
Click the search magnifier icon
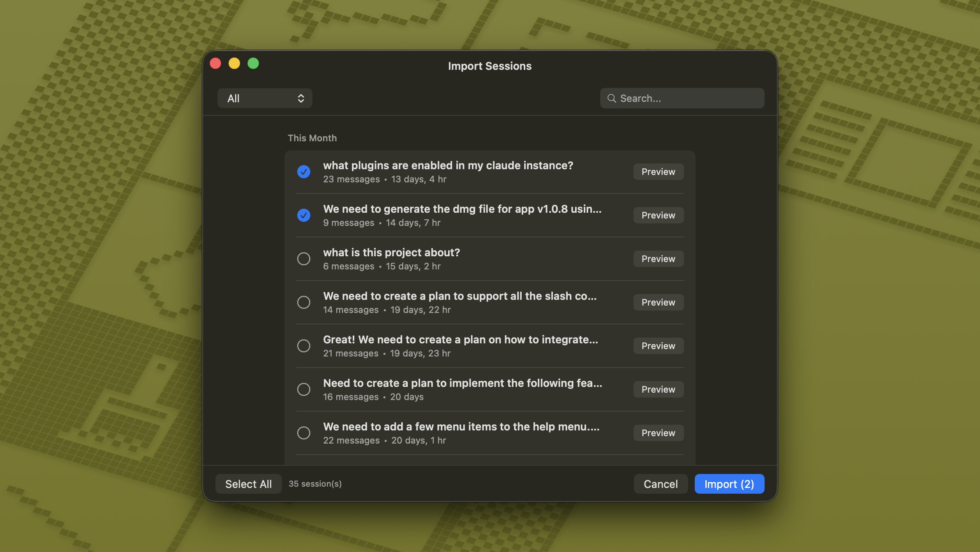tap(612, 98)
